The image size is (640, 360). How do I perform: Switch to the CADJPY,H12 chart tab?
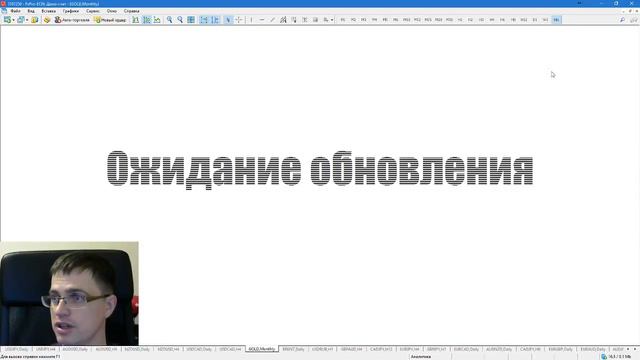pos(381,349)
